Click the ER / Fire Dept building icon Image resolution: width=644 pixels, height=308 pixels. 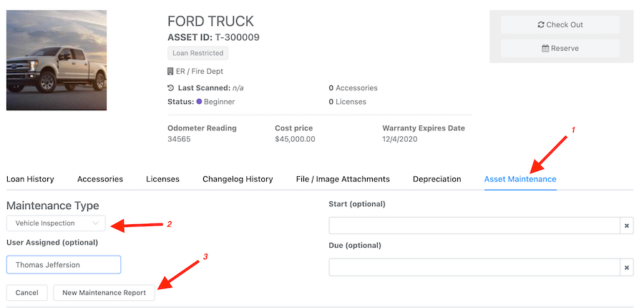point(170,72)
